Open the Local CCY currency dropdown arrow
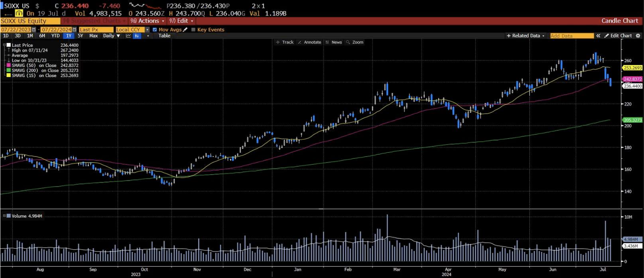Viewport: 644px width, 278px height. (x=147, y=29)
